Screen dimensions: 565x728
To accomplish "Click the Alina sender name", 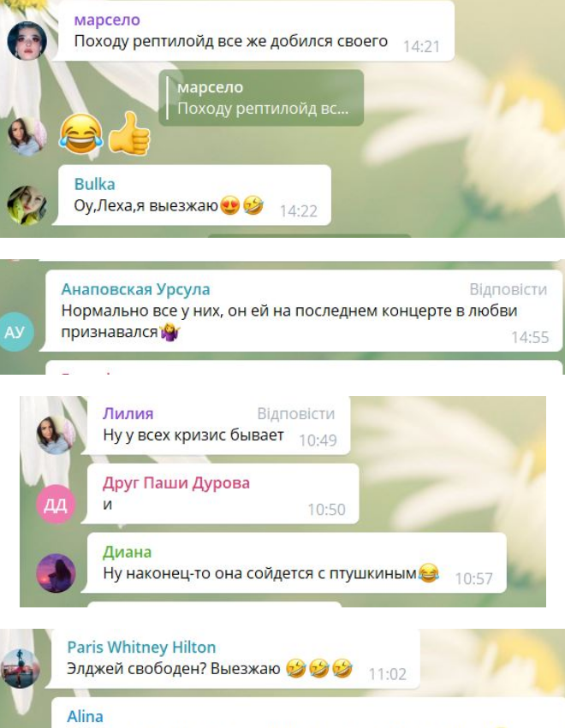I will click(85, 716).
